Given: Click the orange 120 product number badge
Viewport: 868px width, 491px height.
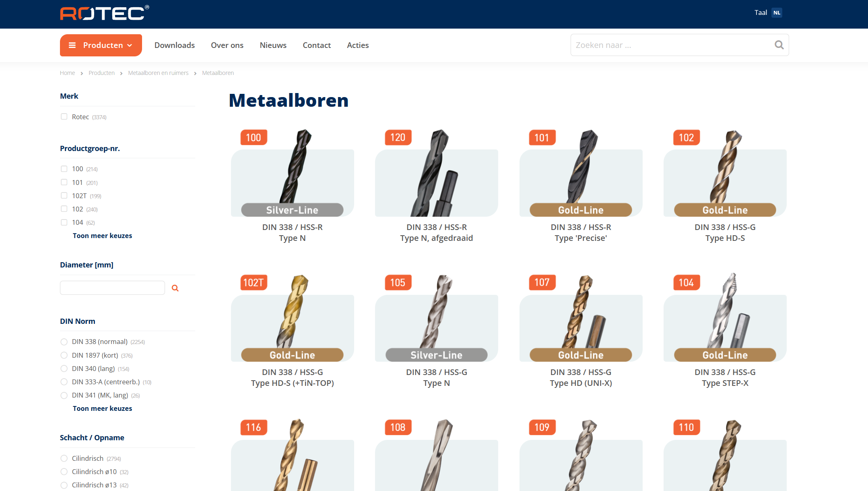Looking at the screenshot, I should tap(398, 137).
